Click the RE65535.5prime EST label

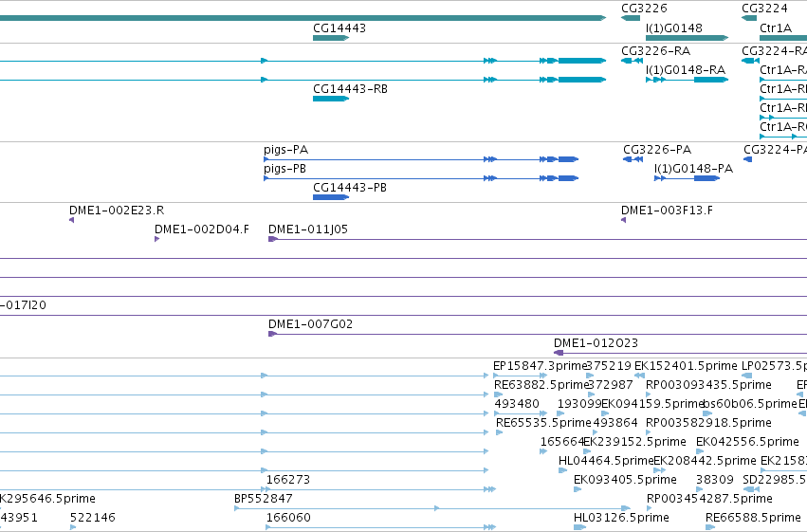[x=543, y=423]
